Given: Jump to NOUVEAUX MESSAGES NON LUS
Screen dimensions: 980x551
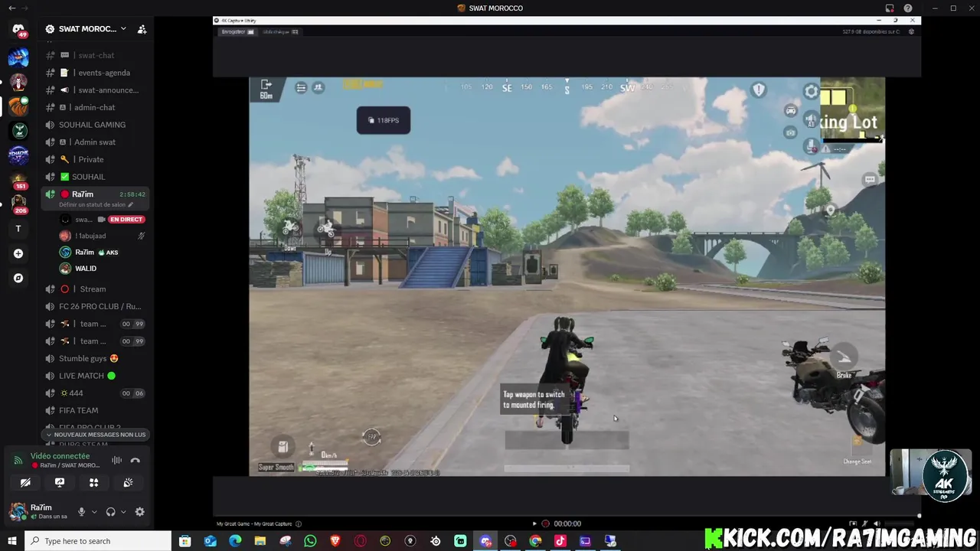Looking at the screenshot, I should tap(96, 435).
